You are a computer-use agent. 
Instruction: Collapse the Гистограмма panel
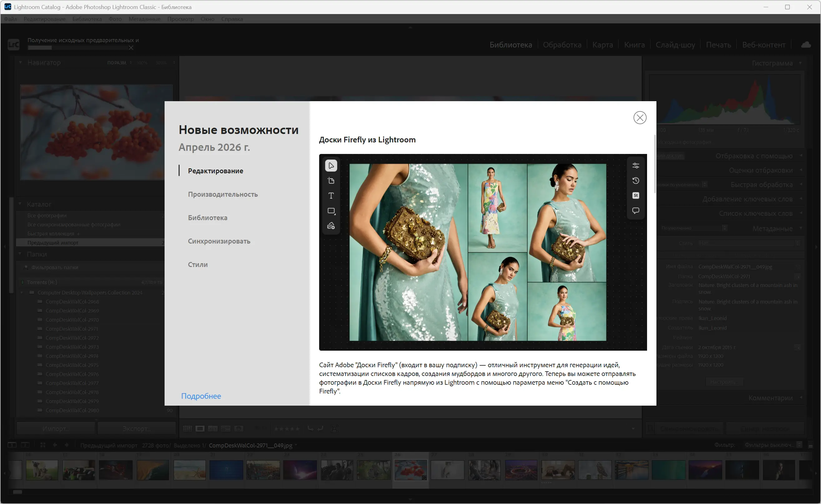800,63
